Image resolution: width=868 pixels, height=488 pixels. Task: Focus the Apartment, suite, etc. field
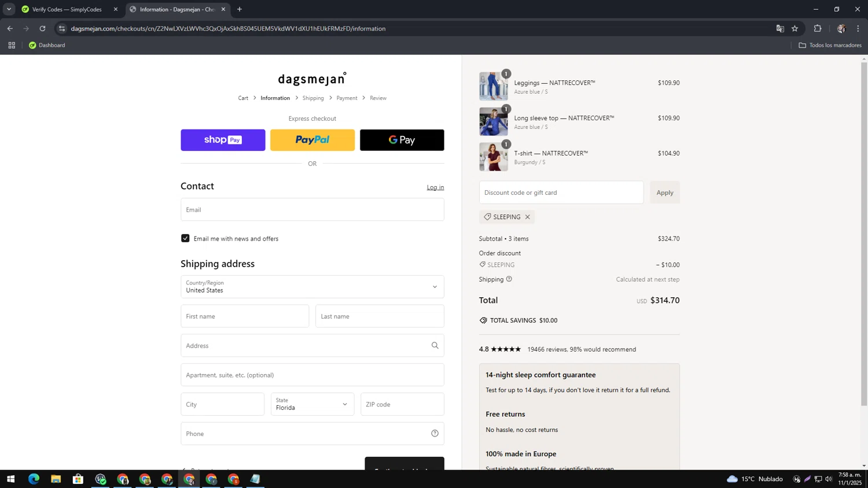coord(312,375)
